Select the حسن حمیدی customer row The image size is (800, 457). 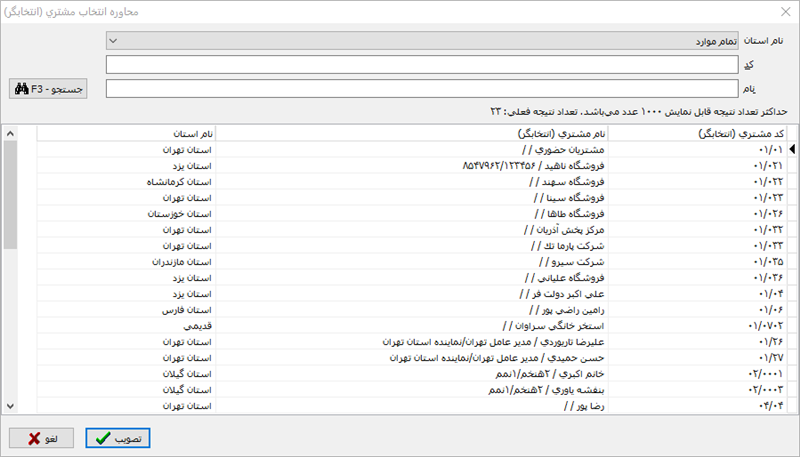(x=412, y=357)
